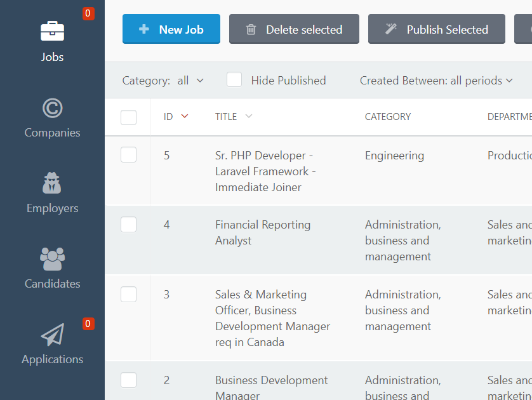Image resolution: width=532 pixels, height=400 pixels.
Task: Open the Companies copyright-symbol icon
Action: coord(52,108)
